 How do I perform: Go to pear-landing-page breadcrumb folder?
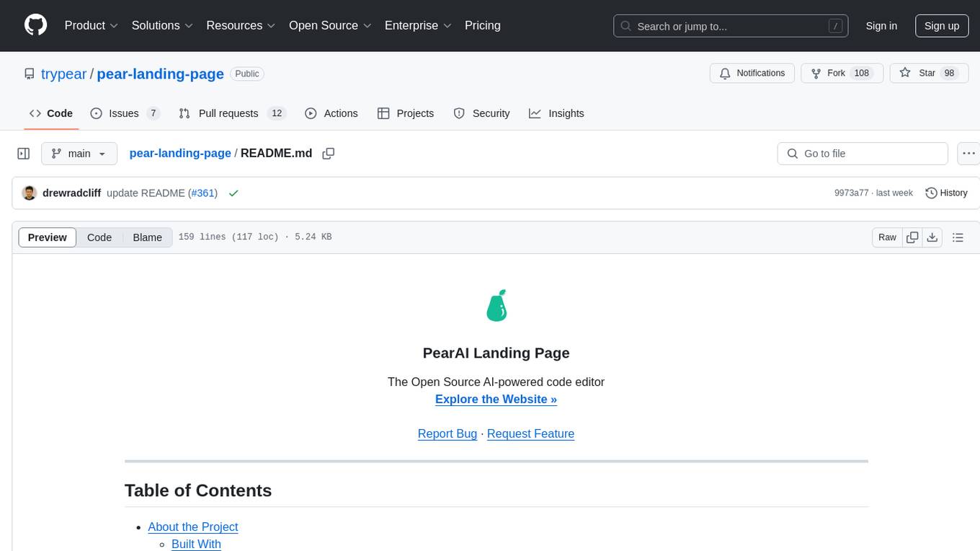click(x=180, y=153)
